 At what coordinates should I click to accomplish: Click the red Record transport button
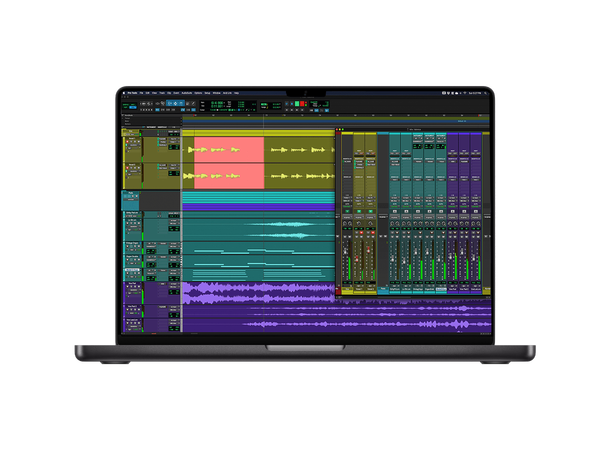[302, 103]
